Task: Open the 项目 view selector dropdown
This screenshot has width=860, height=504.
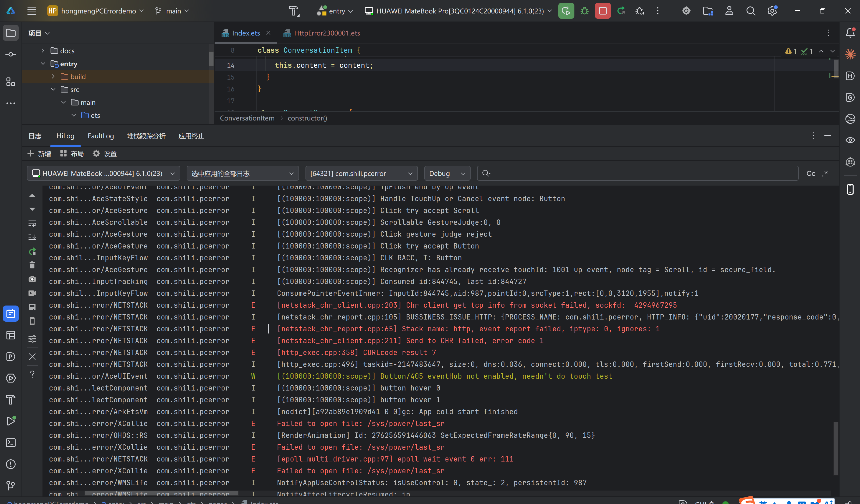Action: [39, 33]
